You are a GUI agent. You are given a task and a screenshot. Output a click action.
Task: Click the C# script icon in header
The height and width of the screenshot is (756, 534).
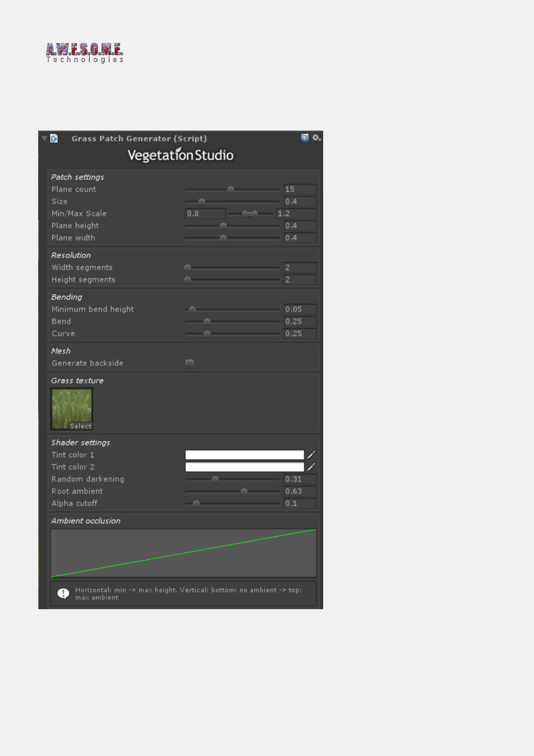coord(54,138)
